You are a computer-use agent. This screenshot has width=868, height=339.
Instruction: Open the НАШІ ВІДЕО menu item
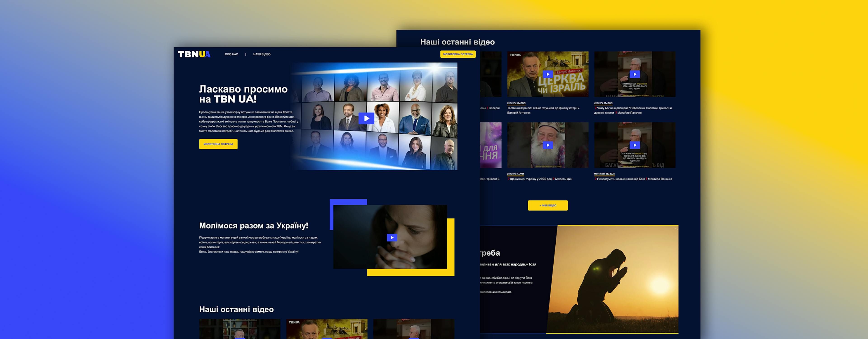pos(262,54)
